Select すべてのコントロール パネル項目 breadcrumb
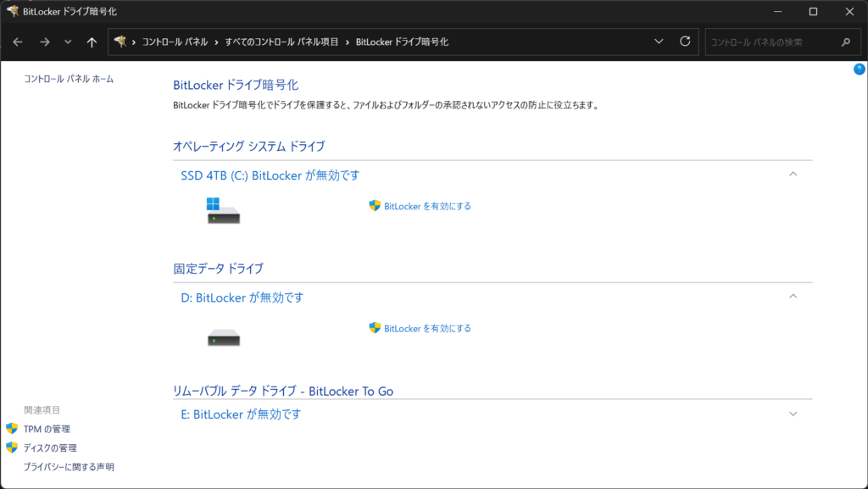 pos(281,42)
